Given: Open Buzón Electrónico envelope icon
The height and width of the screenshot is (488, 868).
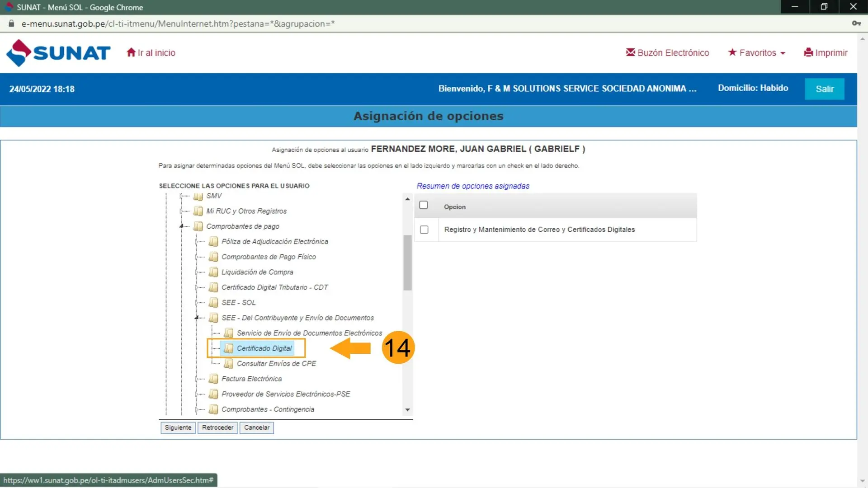Looking at the screenshot, I should click(630, 52).
